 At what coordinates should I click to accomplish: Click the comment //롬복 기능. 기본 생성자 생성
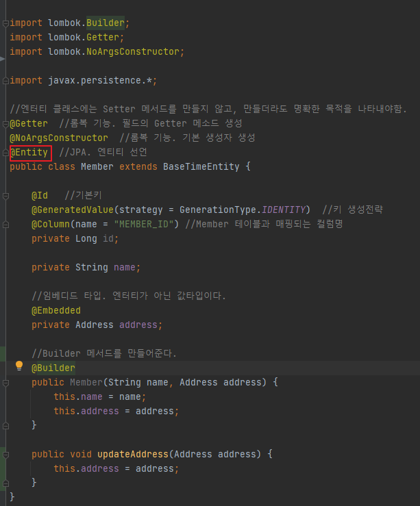click(x=188, y=138)
